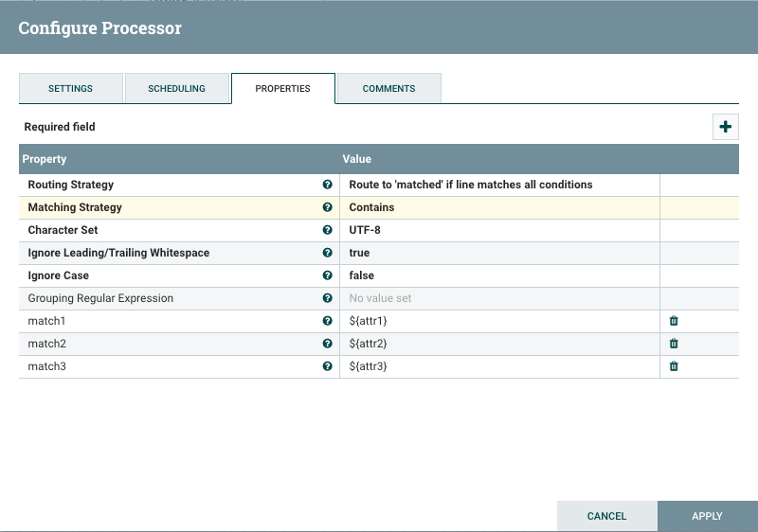The width and height of the screenshot is (758, 532).
Task: View help for Grouping Regular Expression
Action: [x=328, y=298]
